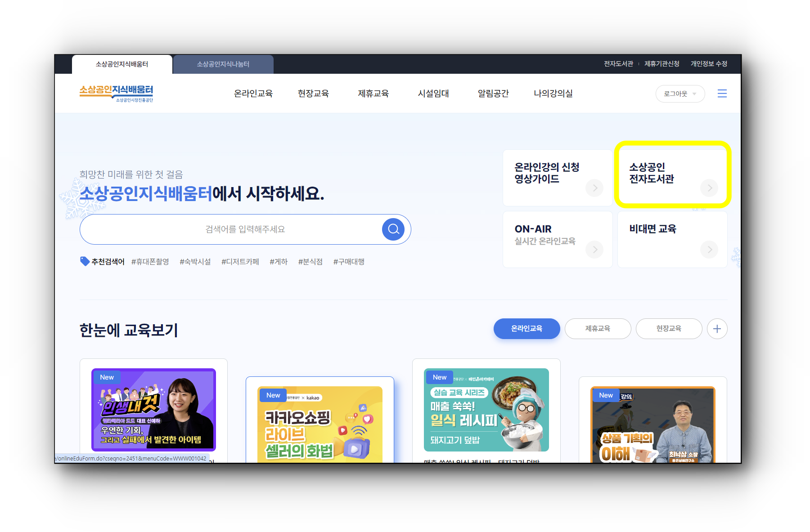810x532 pixels.
Task: Click the plus button beside 현장교육
Action: 717,329
